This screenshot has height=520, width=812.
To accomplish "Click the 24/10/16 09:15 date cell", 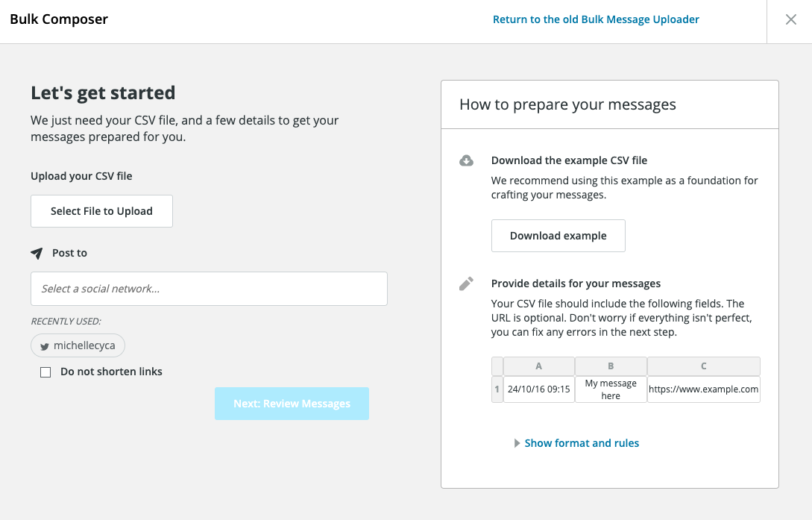I will pyautogui.click(x=539, y=389).
